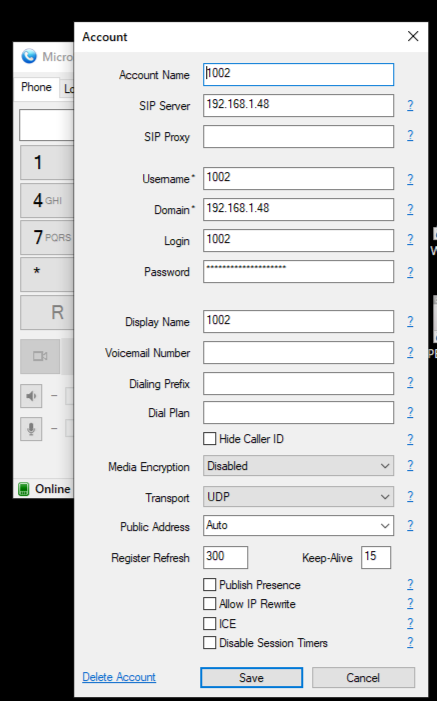Click the Username input field
Screen dimensions: 437x701
pyautogui.click(x=298, y=178)
